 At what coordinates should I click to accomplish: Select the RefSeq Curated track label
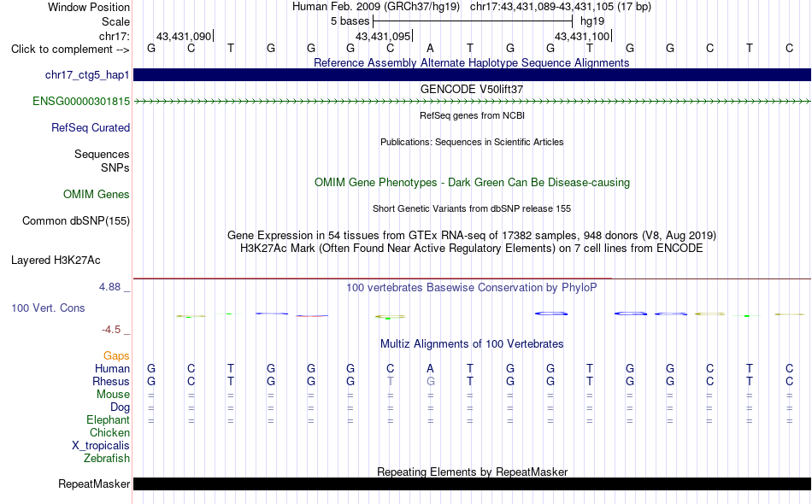pos(91,128)
